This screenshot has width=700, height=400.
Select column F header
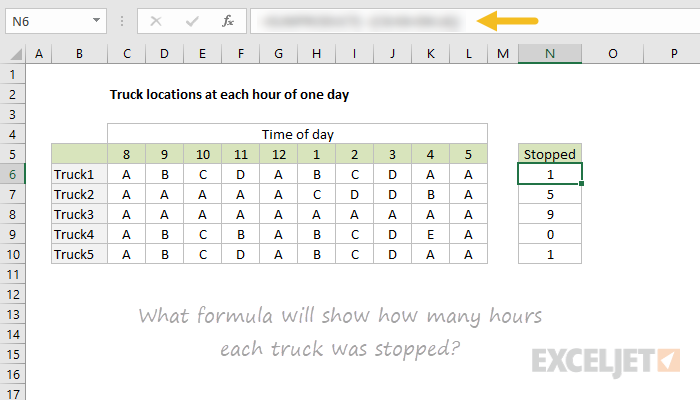pos(241,54)
